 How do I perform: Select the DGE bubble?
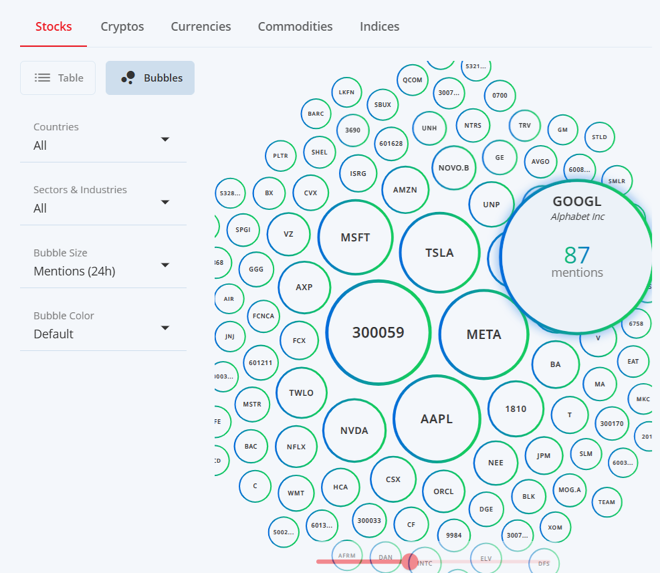click(x=486, y=509)
